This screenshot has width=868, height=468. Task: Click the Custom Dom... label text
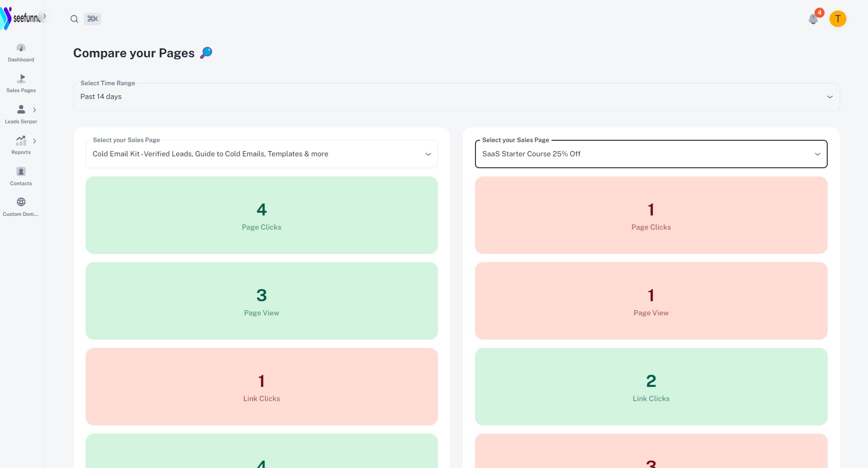point(21,214)
